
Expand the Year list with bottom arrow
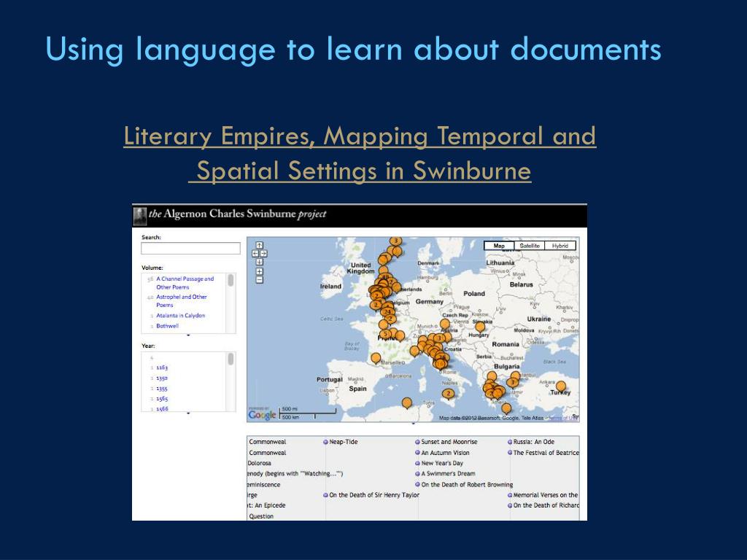188,413
